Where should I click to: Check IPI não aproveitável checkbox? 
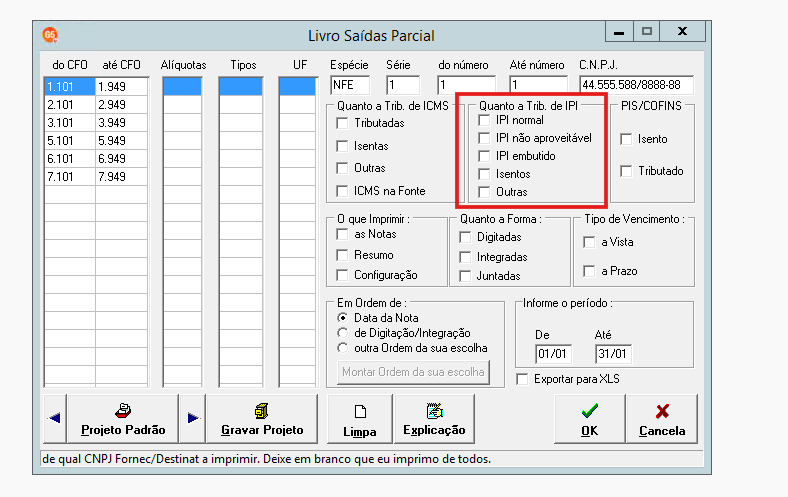coord(484,138)
